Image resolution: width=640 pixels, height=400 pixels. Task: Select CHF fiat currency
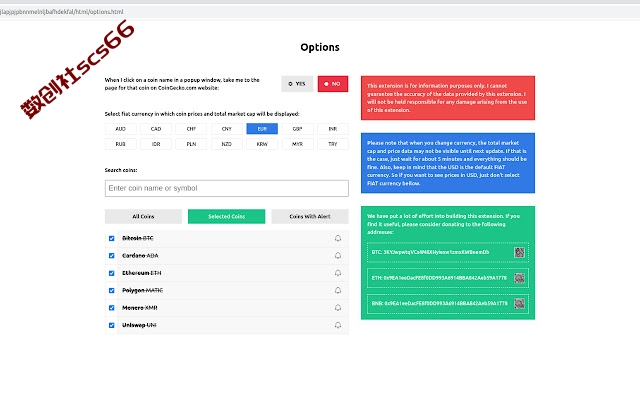[191, 129]
